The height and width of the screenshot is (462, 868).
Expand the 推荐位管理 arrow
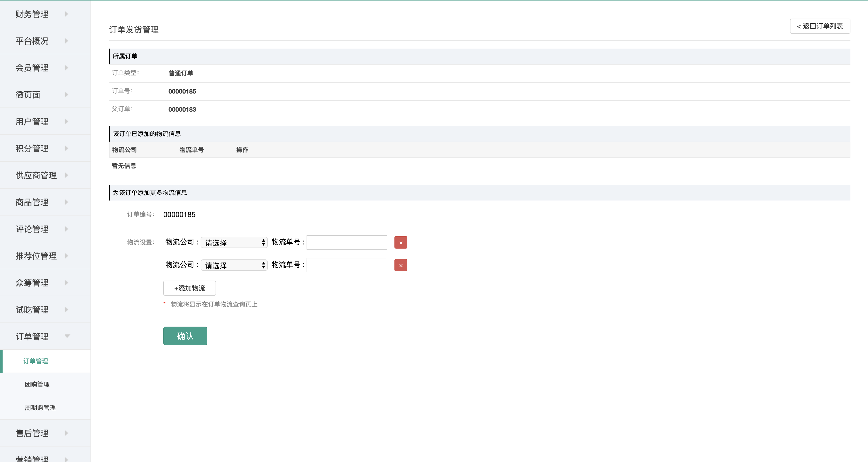66,256
